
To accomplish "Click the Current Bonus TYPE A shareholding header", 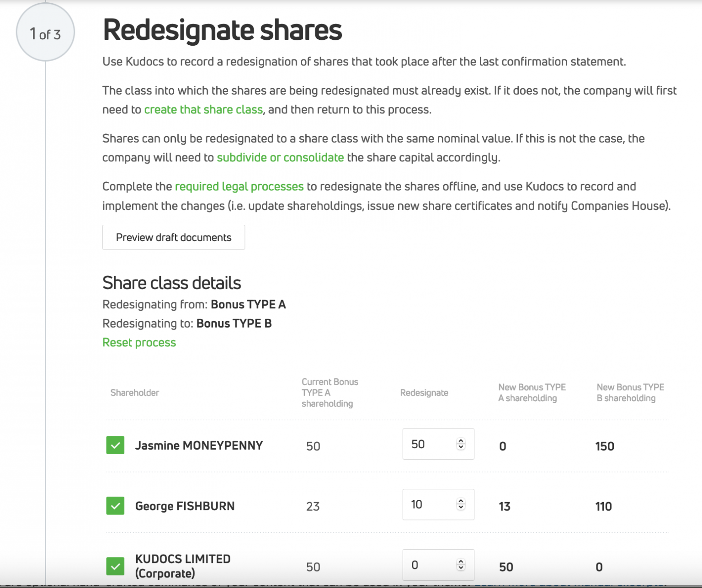I will (x=330, y=392).
